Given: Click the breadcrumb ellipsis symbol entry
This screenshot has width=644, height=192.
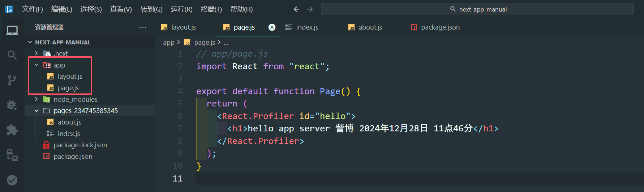Looking at the screenshot, I should pyautogui.click(x=226, y=43).
